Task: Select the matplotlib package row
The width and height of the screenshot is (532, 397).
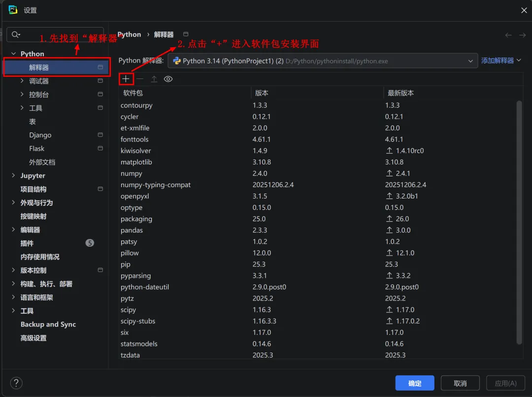Action: (318, 162)
